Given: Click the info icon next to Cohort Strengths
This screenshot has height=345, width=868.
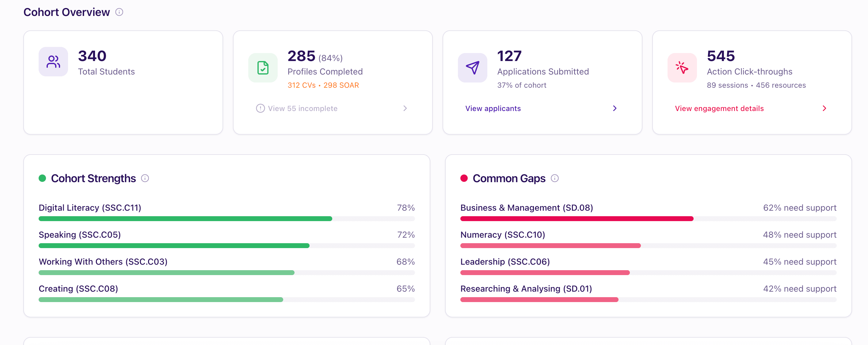Looking at the screenshot, I should 145,178.
